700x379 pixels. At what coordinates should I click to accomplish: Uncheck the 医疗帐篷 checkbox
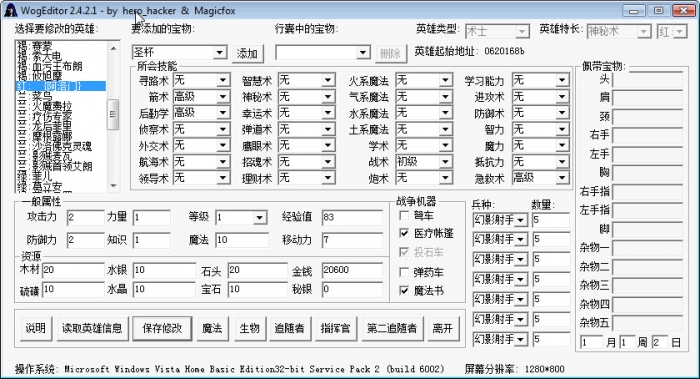(404, 233)
